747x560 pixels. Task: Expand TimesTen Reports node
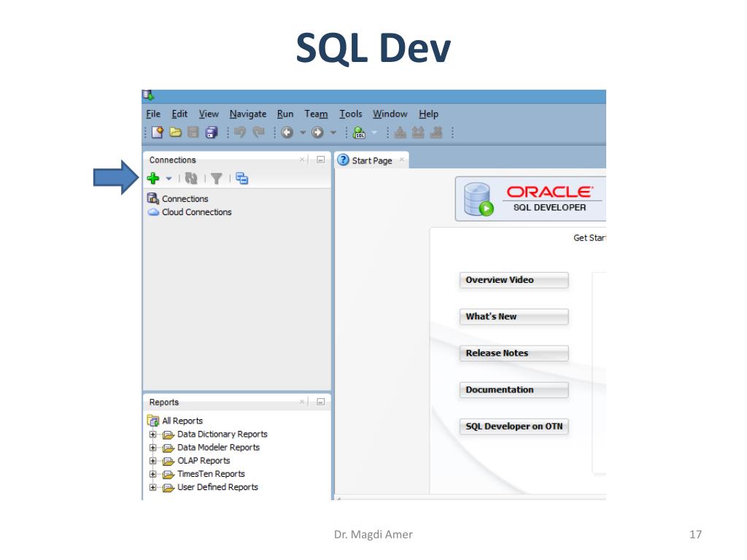coord(153,474)
